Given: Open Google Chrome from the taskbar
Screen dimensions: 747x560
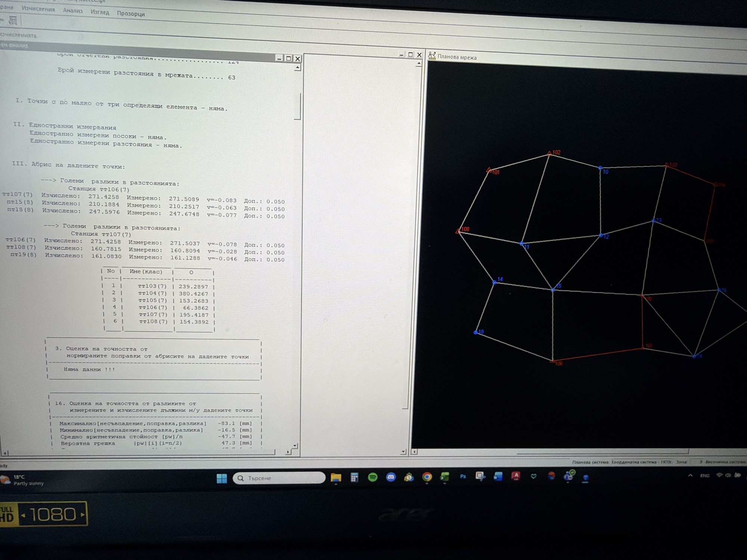Looking at the screenshot, I should (x=427, y=477).
